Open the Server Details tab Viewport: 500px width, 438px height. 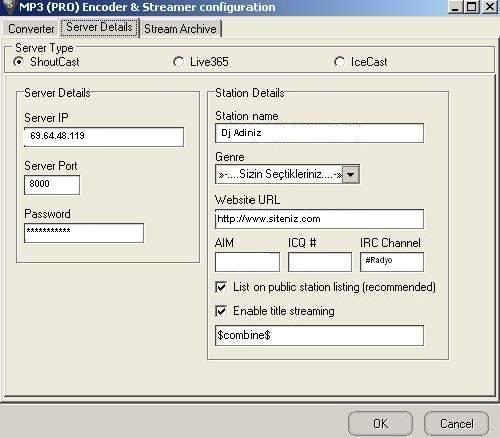[99, 27]
